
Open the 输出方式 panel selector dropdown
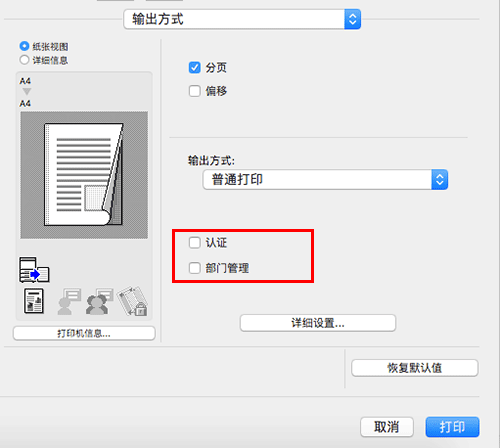tap(242, 19)
